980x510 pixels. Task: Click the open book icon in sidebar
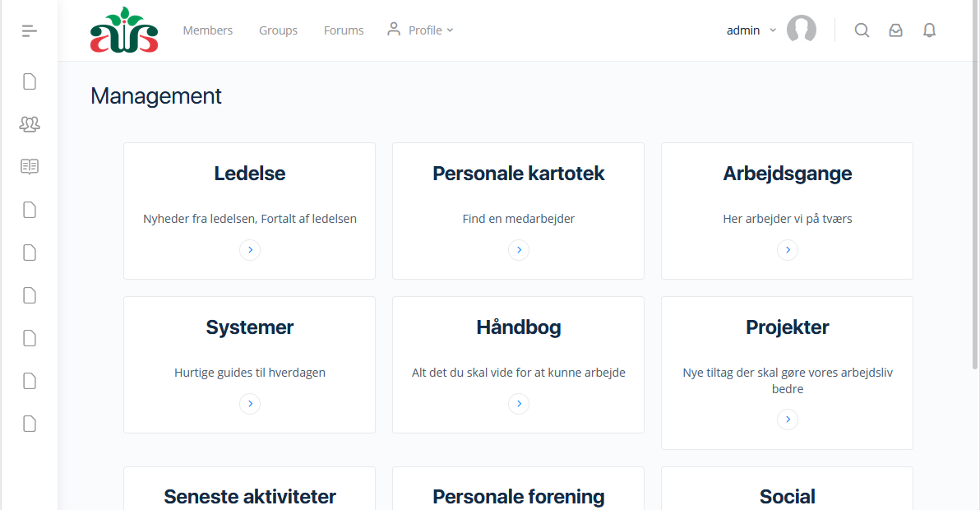coord(30,167)
